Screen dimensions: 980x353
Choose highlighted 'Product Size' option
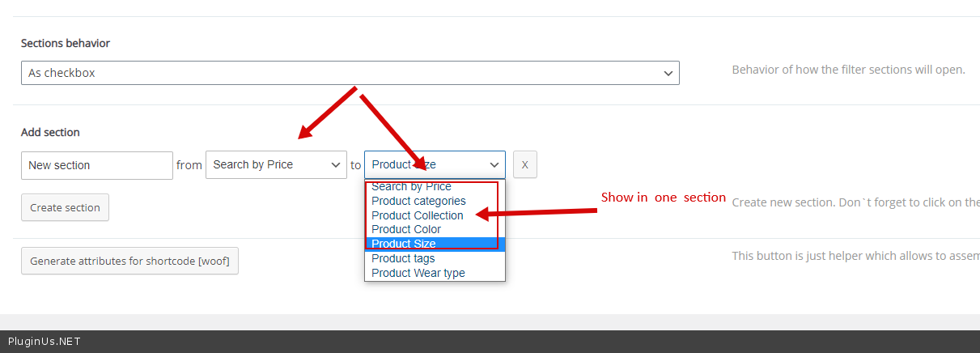pos(404,244)
